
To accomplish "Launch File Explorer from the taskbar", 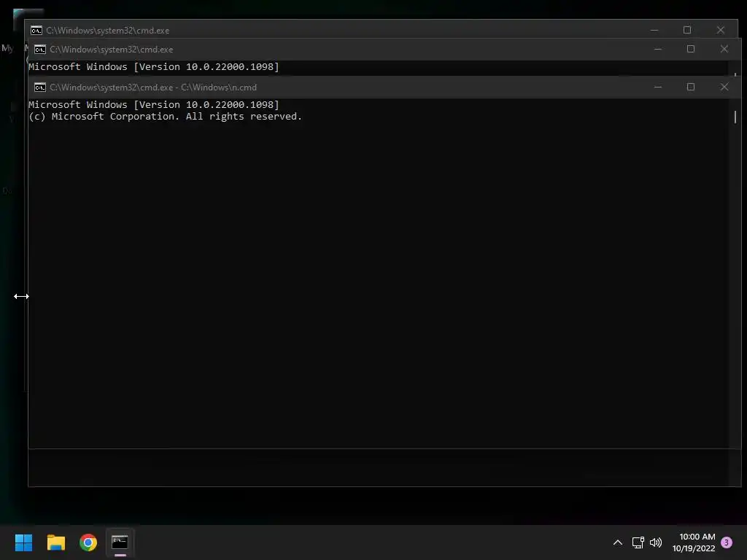I will (55, 542).
